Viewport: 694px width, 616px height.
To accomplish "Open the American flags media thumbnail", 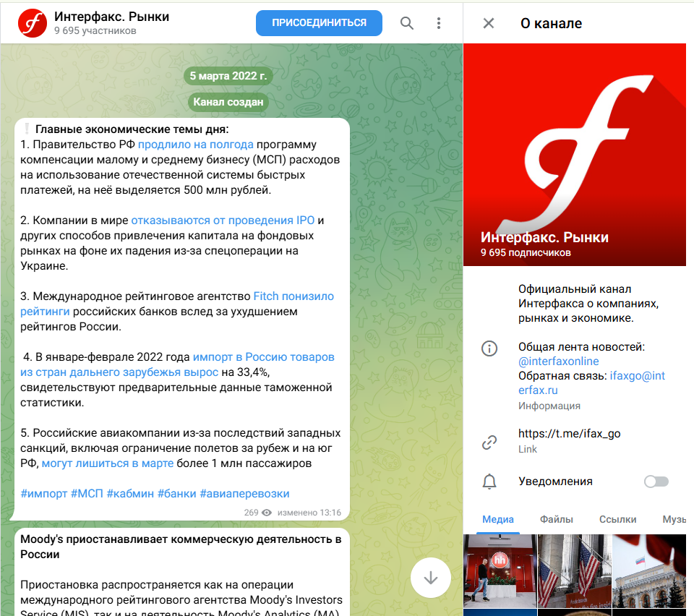I will 575,571.
